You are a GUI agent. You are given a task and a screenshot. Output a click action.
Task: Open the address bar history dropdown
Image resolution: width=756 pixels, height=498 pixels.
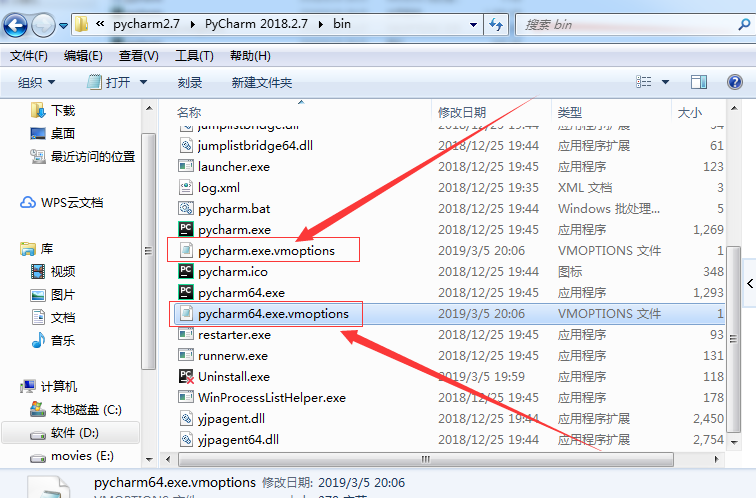(x=473, y=25)
